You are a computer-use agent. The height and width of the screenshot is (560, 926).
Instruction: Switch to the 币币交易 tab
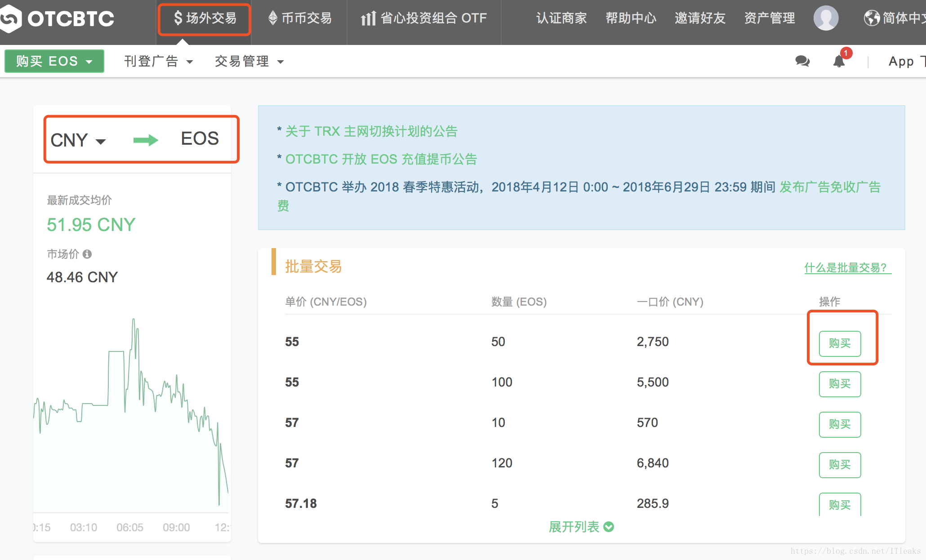tap(299, 18)
